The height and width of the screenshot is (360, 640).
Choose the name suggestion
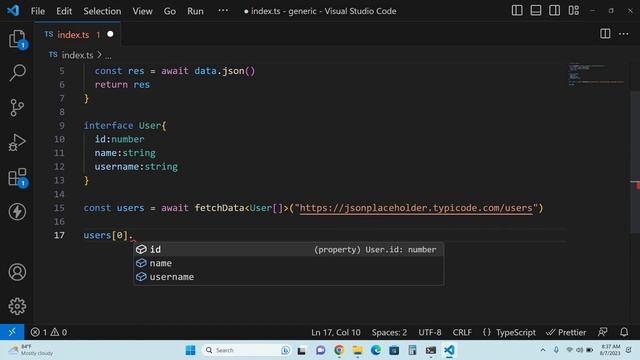pyautogui.click(x=289, y=263)
